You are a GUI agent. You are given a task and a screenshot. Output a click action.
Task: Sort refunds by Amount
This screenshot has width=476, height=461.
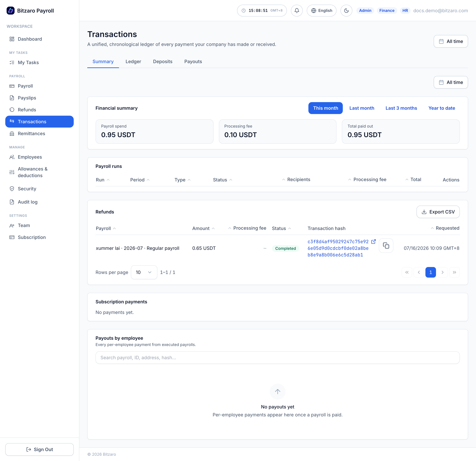[203, 229]
